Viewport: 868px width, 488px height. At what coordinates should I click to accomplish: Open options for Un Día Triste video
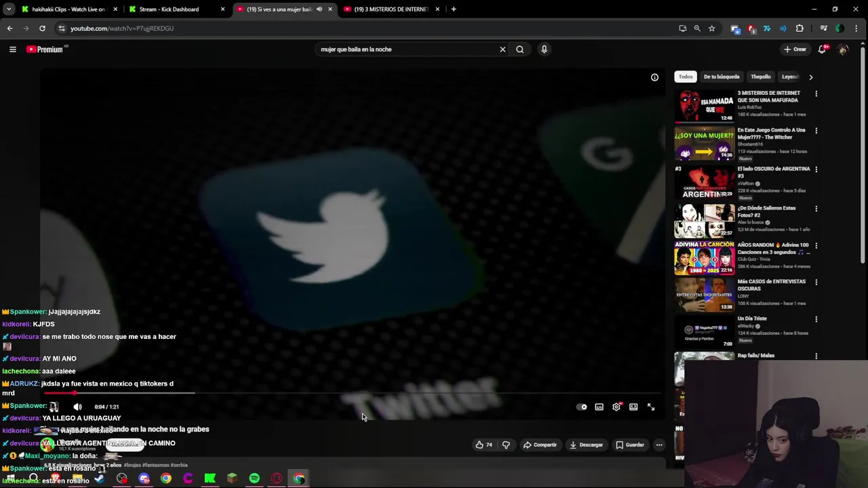click(x=816, y=319)
